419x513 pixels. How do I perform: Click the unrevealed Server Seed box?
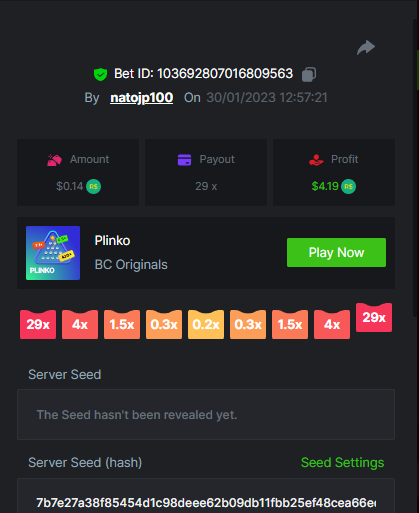point(206,414)
